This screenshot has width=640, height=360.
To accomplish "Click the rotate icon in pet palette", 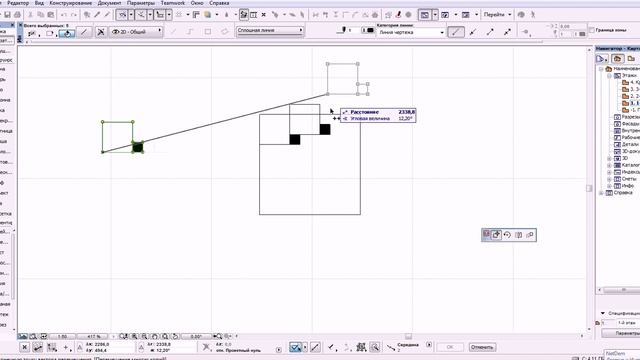I will click(507, 235).
